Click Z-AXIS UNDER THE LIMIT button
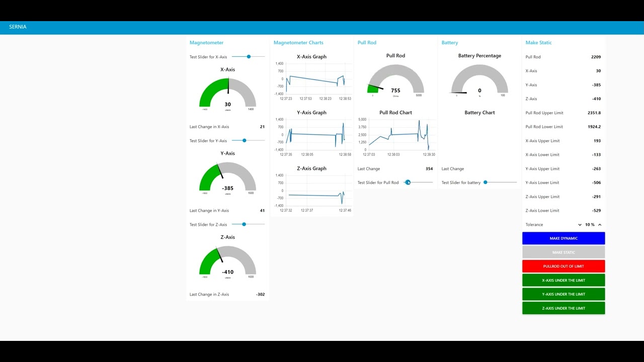 [563, 308]
